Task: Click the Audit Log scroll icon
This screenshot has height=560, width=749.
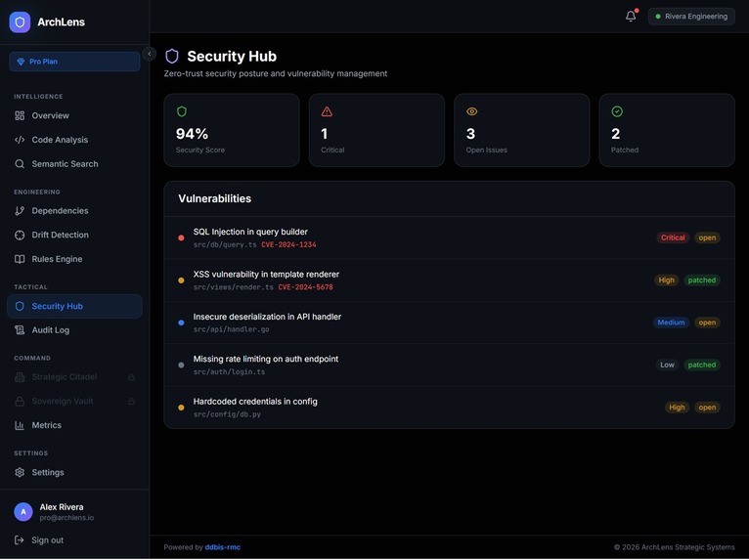Action: pos(20,330)
